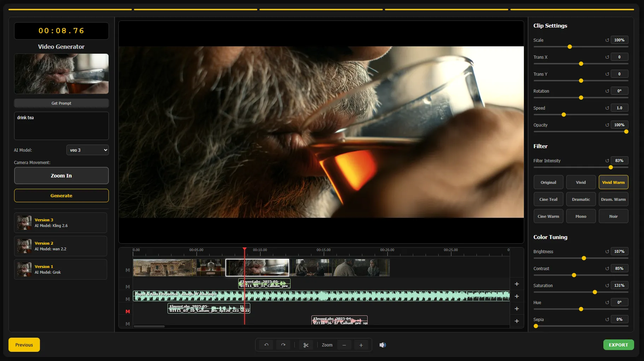644x361 pixels.
Task: Toggle the red M mute on fourth track
Action: (128, 311)
